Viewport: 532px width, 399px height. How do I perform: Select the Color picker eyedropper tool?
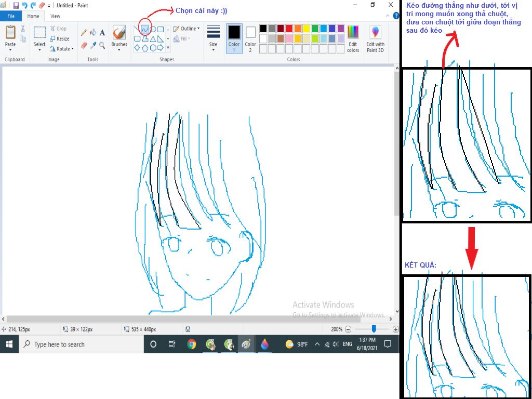point(92,45)
